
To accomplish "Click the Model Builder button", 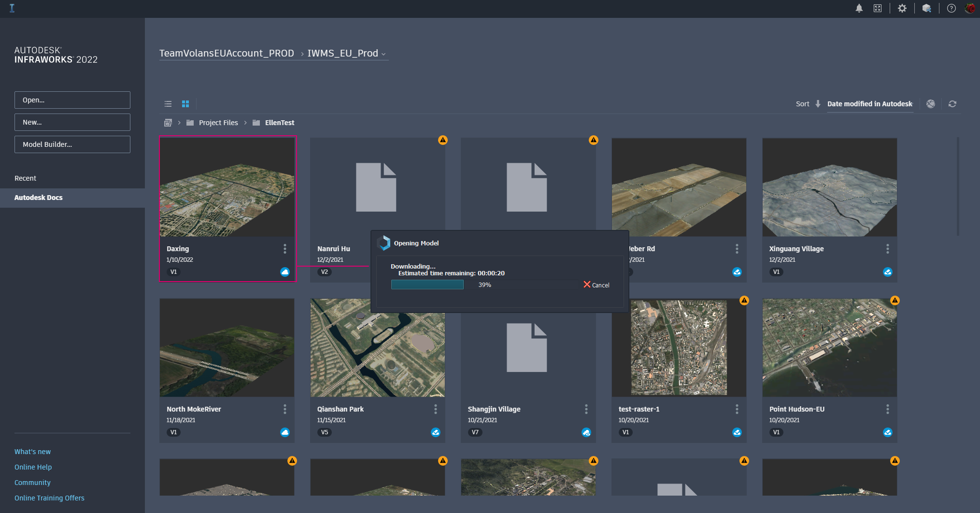I will (72, 144).
